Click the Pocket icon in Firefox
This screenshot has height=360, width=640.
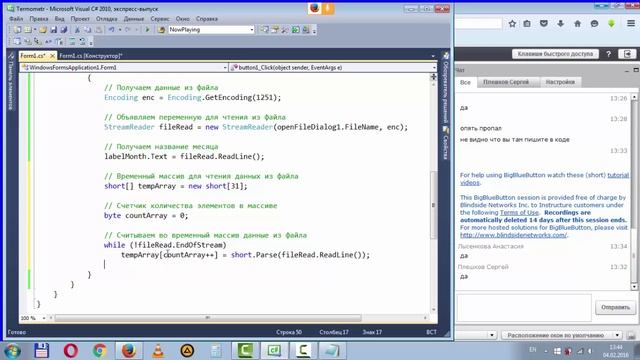(x=544, y=24)
